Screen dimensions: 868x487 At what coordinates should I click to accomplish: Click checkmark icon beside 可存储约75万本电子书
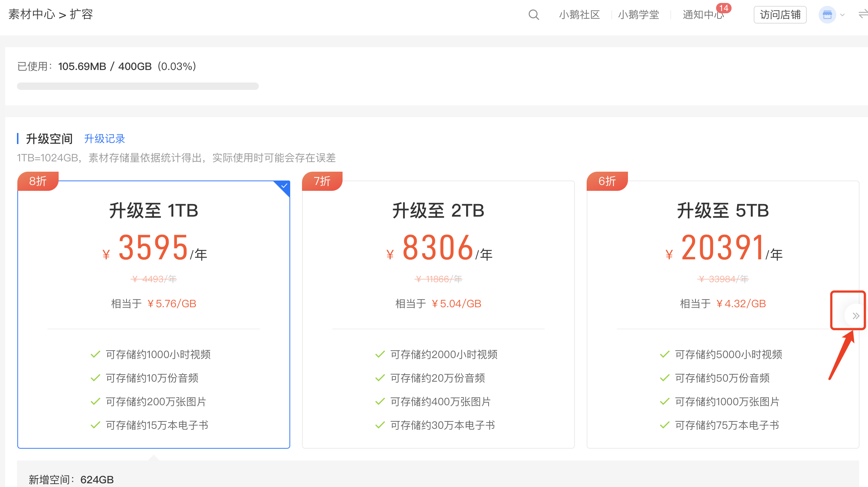[x=664, y=425]
